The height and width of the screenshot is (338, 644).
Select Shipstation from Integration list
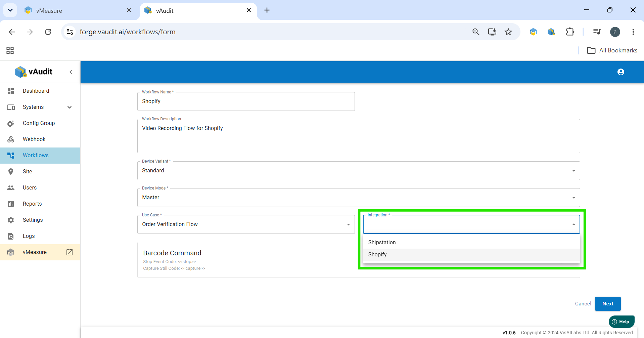(471, 243)
